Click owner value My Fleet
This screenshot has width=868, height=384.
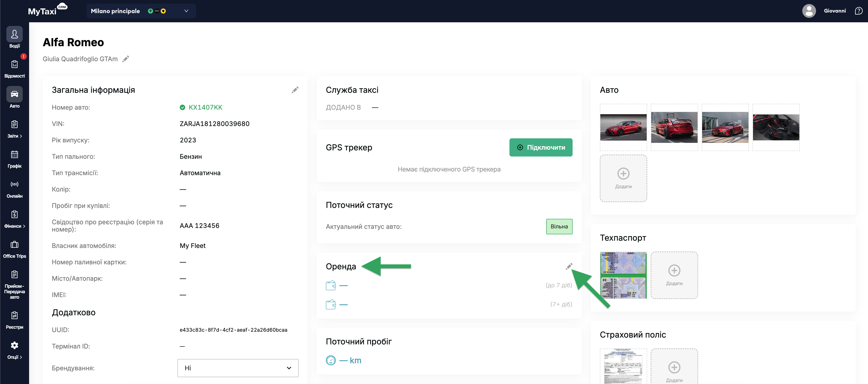[192, 246]
